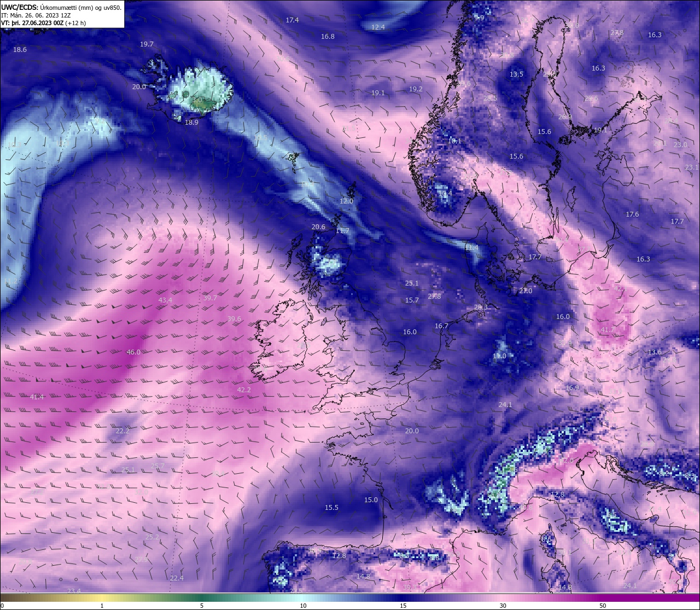
Task: Click the 43.4 value label
Action: [x=165, y=300]
